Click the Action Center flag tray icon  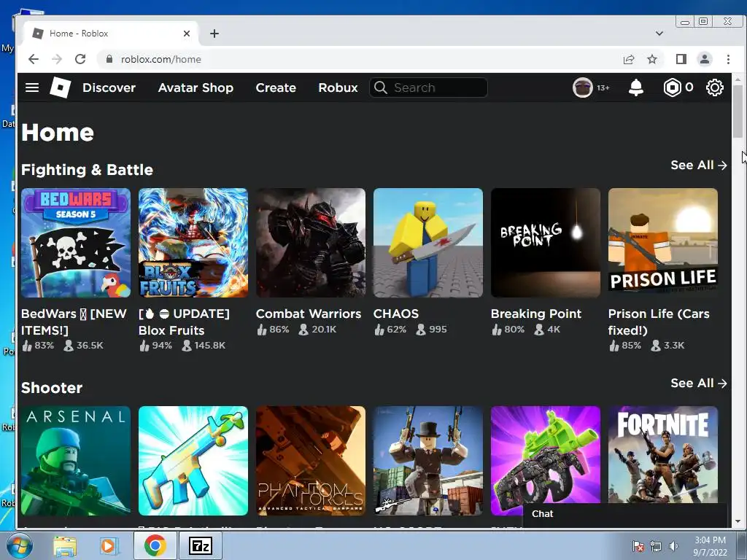(x=638, y=546)
